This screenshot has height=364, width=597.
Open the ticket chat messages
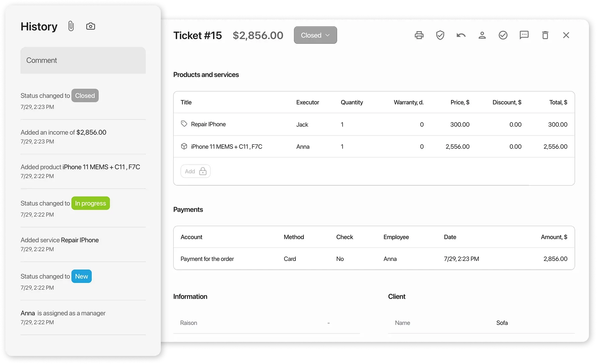(x=524, y=35)
